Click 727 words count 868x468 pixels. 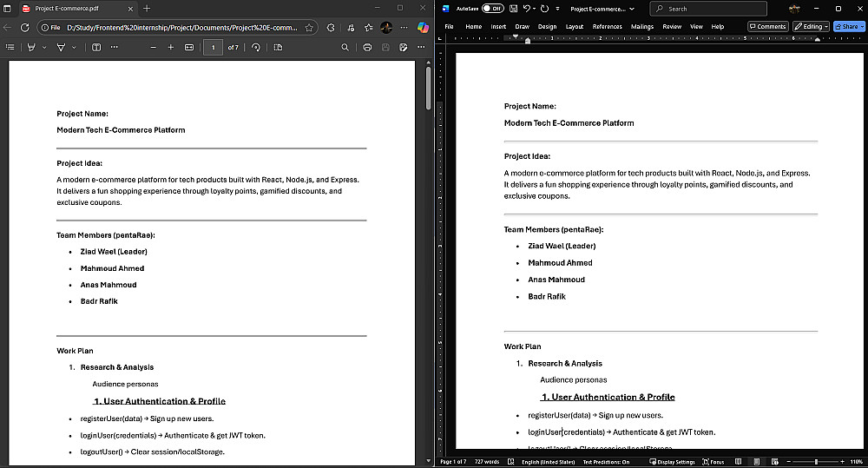click(x=487, y=461)
